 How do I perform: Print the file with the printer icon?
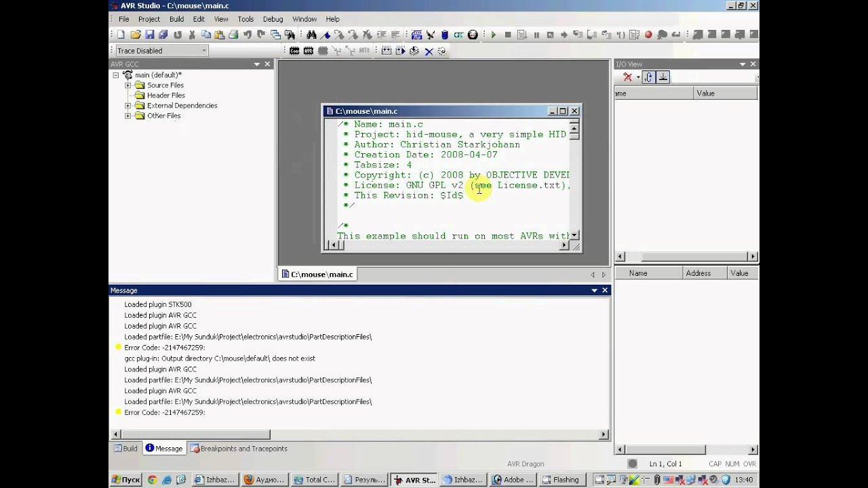coord(233,35)
